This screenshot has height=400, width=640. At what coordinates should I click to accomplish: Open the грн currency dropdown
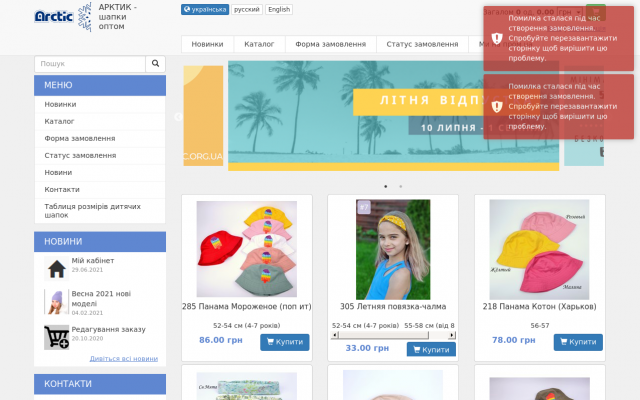point(570,12)
